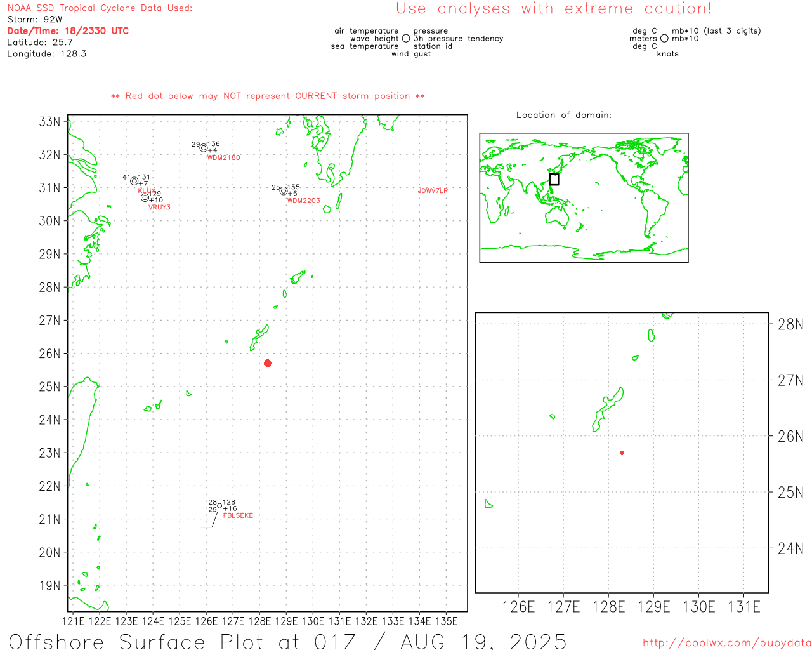Screen dimensions: 812x650
Task: Click the 'sea temperature' legend label
Action: tap(365, 46)
